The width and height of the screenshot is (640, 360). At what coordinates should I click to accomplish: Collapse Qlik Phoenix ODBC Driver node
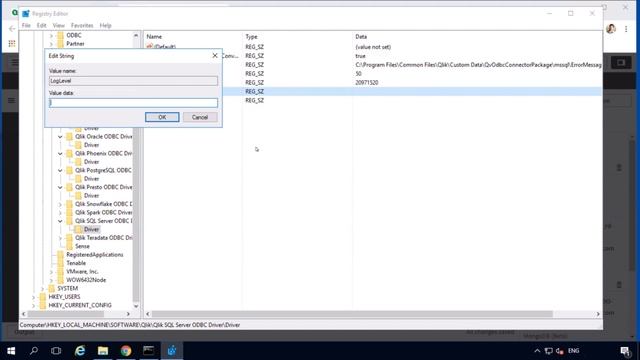pyautogui.click(x=60, y=153)
